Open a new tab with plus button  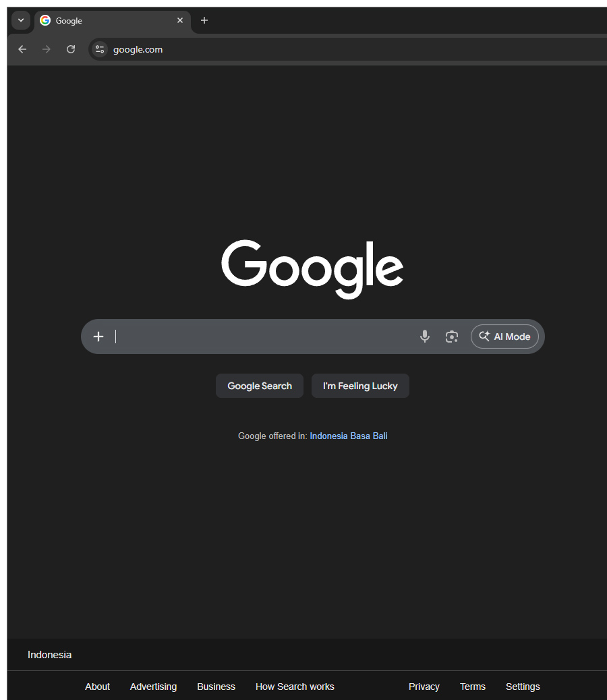pos(204,20)
